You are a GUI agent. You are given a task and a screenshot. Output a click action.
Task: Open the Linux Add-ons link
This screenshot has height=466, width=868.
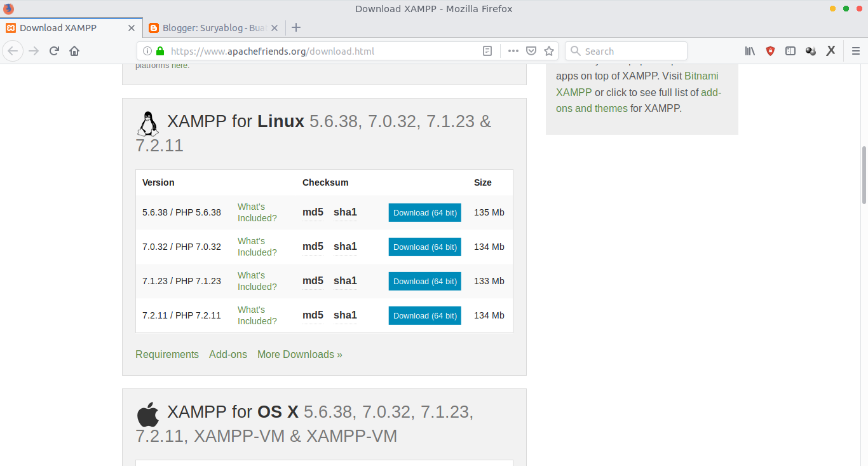(x=228, y=354)
